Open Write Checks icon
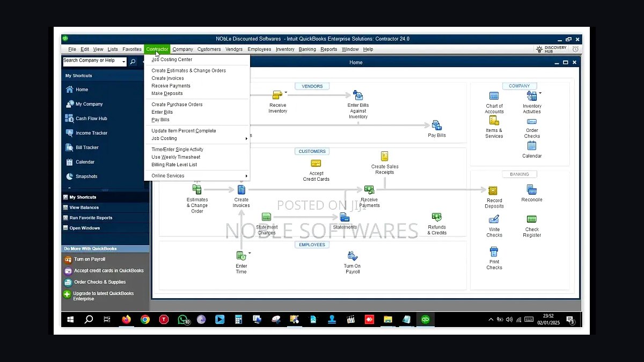Viewport: 644px width, 362px height. pyautogui.click(x=494, y=219)
